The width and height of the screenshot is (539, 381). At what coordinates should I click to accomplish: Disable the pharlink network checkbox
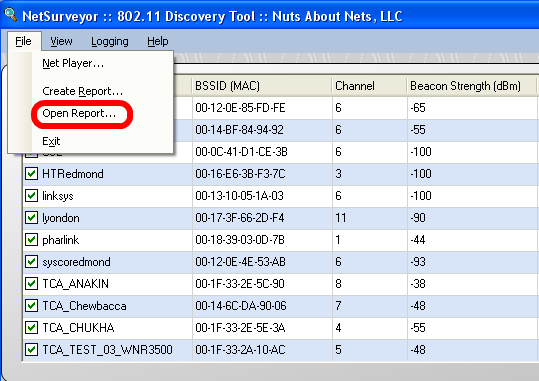pos(31,240)
